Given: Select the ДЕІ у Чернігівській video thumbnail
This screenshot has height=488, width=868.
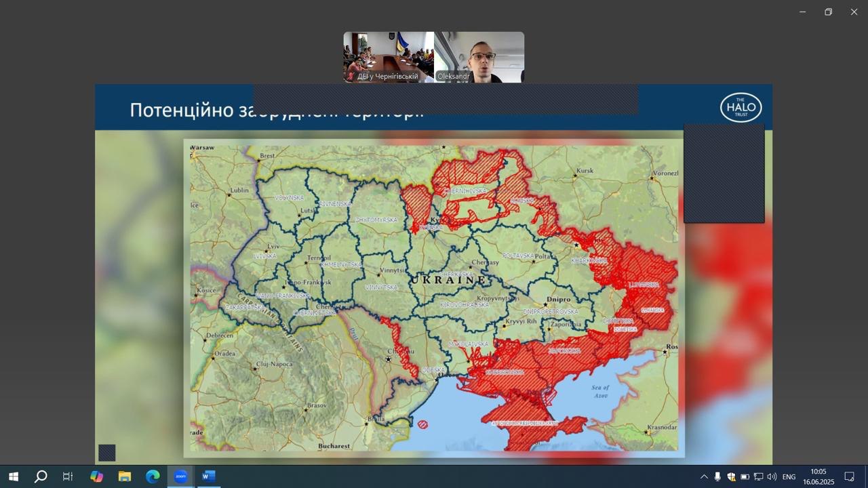Looking at the screenshot, I should (389, 57).
